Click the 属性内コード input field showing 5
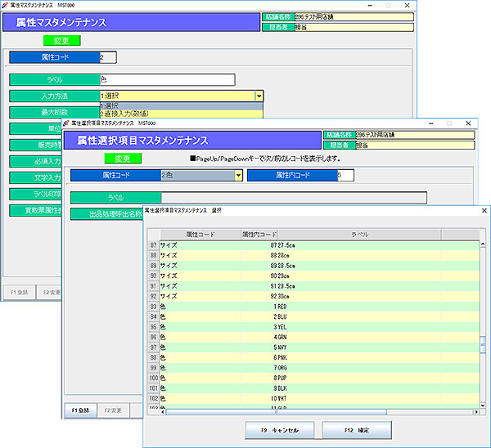The width and height of the screenshot is (491, 448). pos(345,175)
